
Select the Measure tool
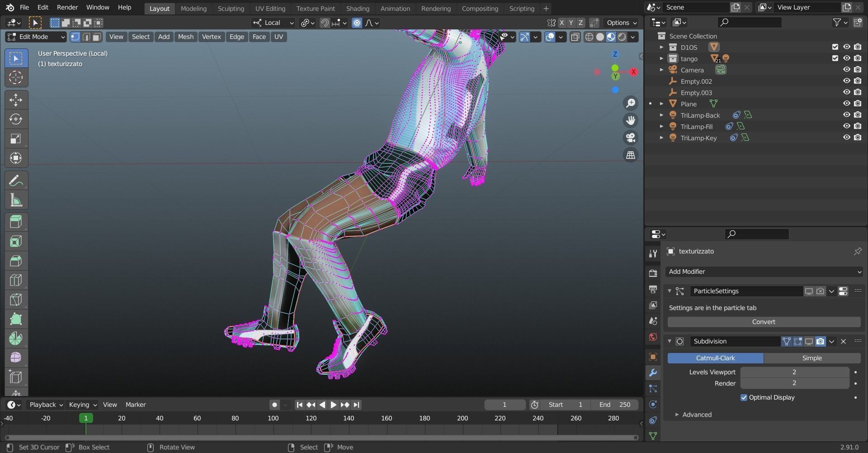[16, 200]
